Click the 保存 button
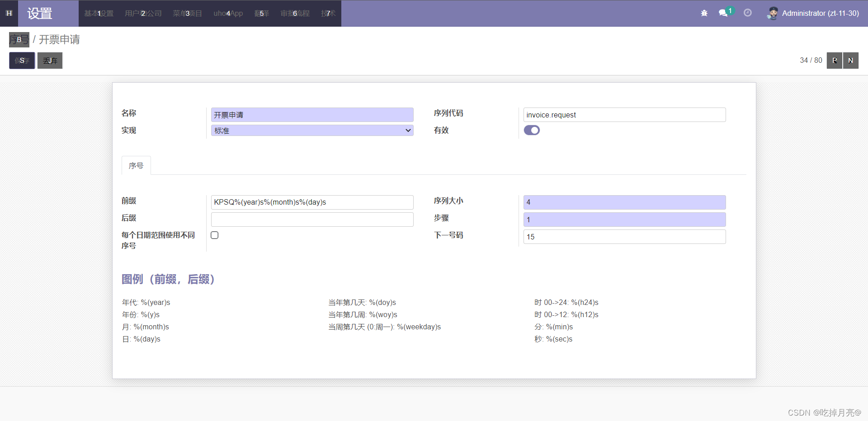 (x=22, y=60)
